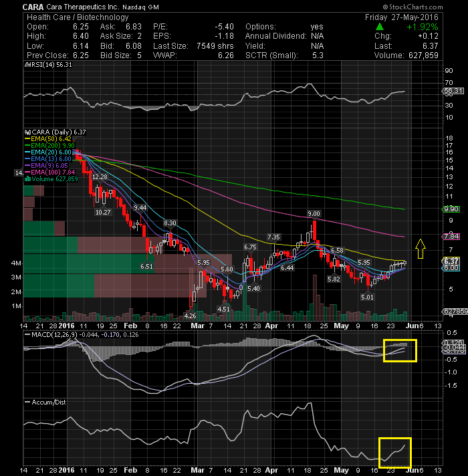Click the Low value 6.14
The width and height of the screenshot is (468, 476).
(x=81, y=46)
